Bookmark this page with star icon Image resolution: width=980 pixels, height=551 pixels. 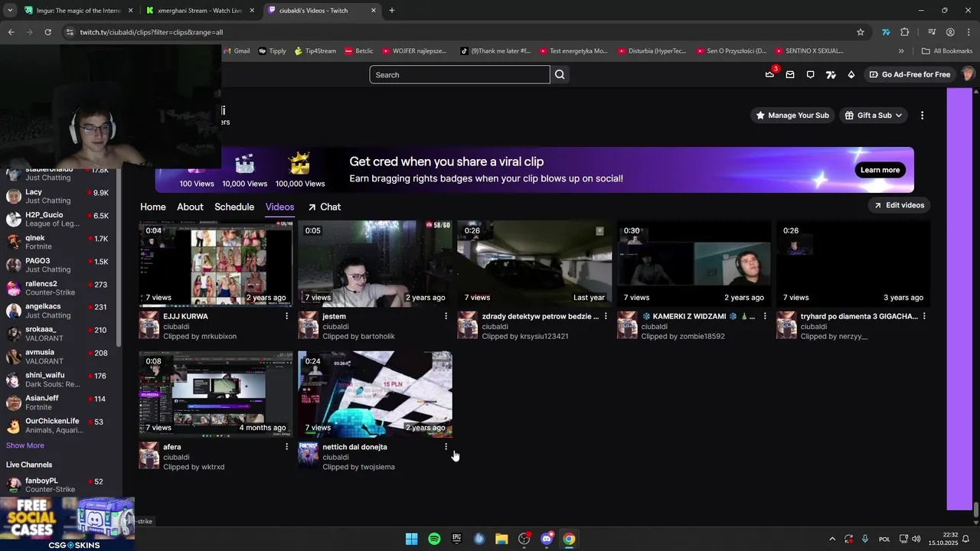[861, 32]
